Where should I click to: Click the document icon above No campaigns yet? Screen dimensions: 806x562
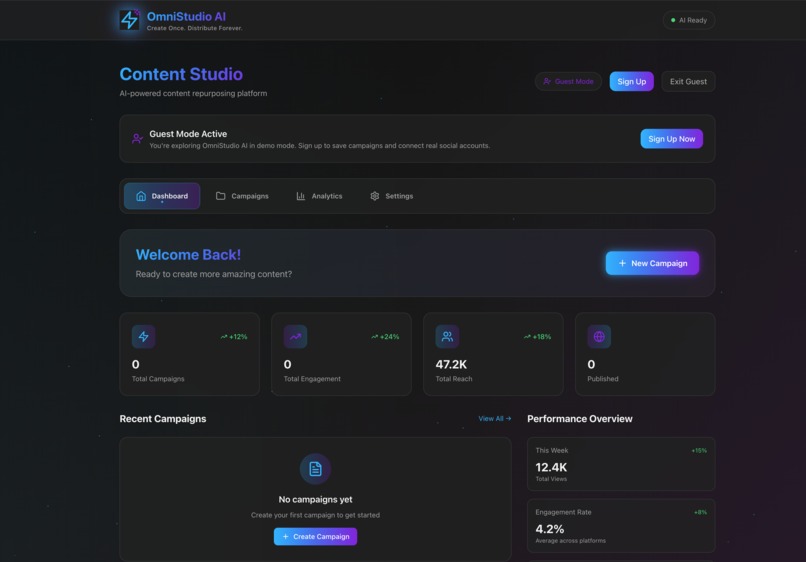pos(315,469)
